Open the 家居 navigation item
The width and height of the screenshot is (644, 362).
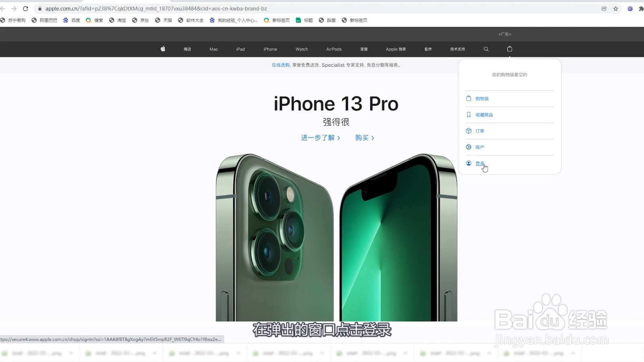(x=364, y=49)
